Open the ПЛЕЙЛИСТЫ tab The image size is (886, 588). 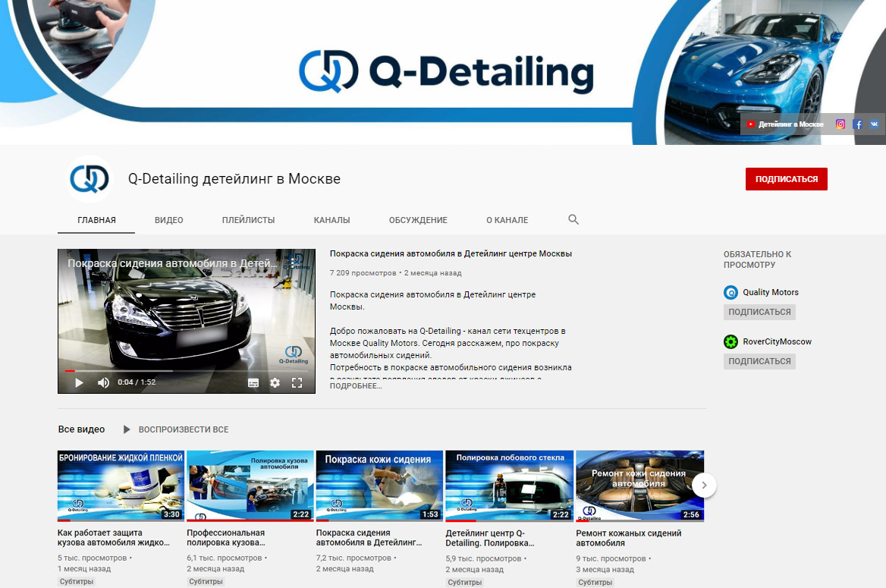248,220
